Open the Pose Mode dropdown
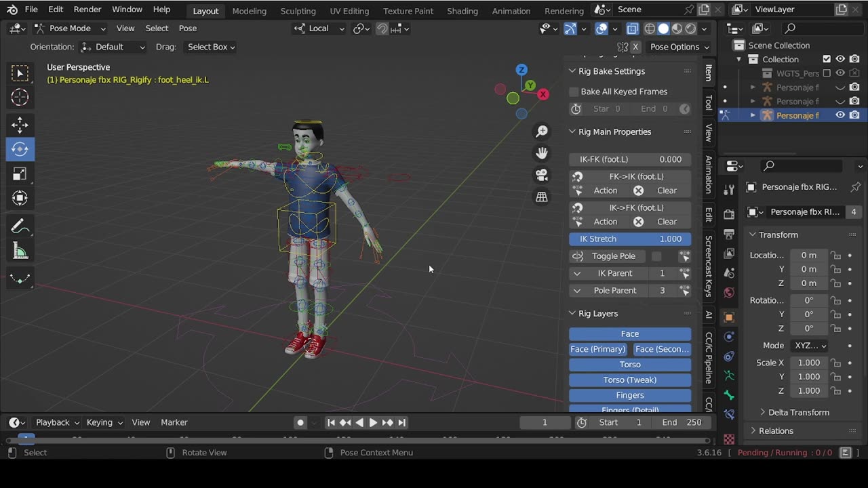The width and height of the screenshot is (868, 488). 70,28
